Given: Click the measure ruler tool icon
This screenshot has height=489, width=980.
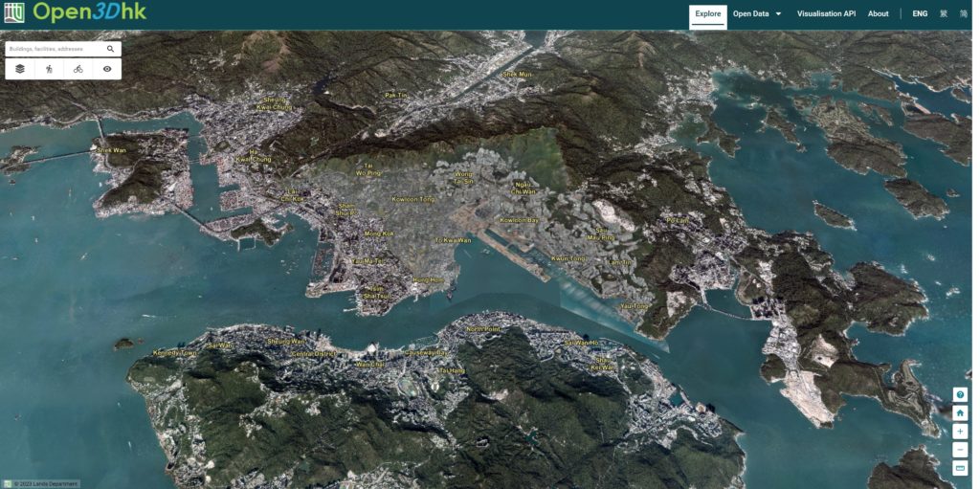Looking at the screenshot, I should (x=960, y=468).
